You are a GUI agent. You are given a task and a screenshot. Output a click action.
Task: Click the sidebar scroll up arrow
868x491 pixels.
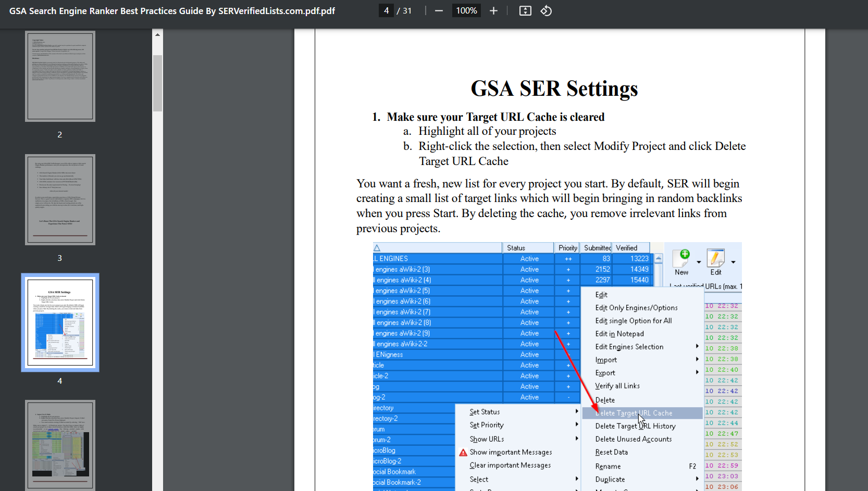pos(157,35)
